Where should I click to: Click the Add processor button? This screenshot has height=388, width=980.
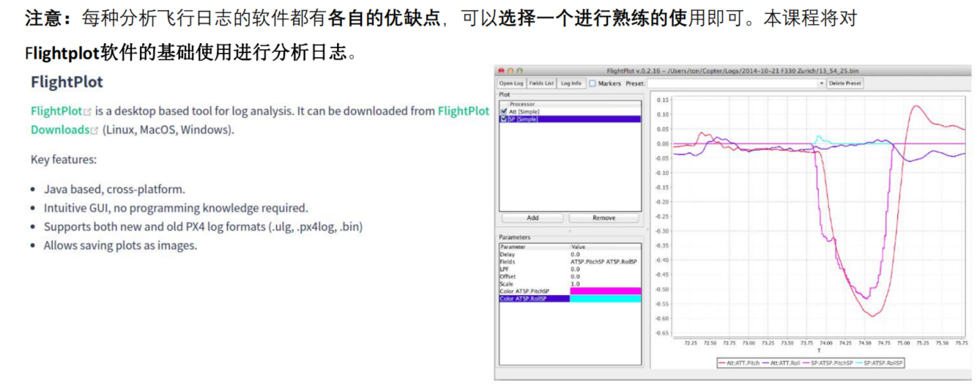(532, 217)
